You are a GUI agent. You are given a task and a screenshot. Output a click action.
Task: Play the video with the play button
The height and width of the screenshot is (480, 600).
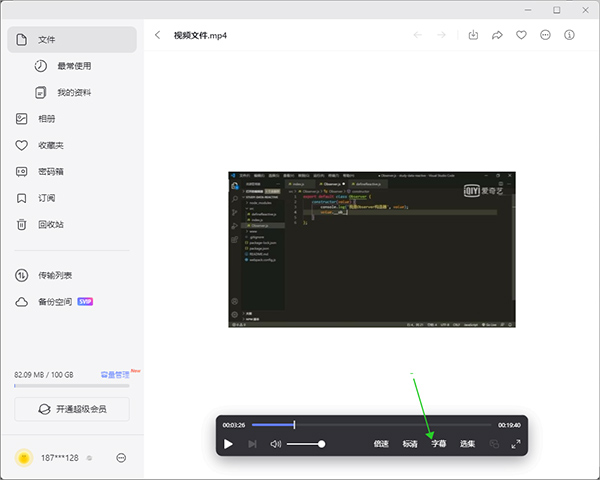point(228,444)
